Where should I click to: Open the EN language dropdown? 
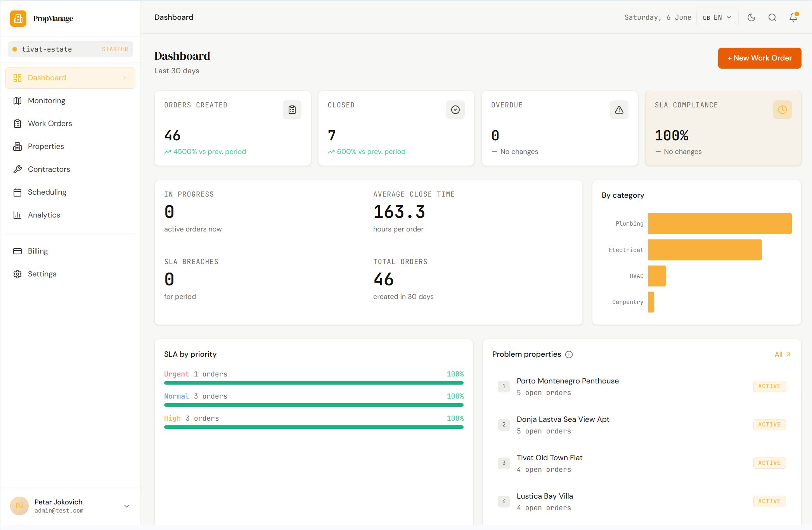pos(717,17)
